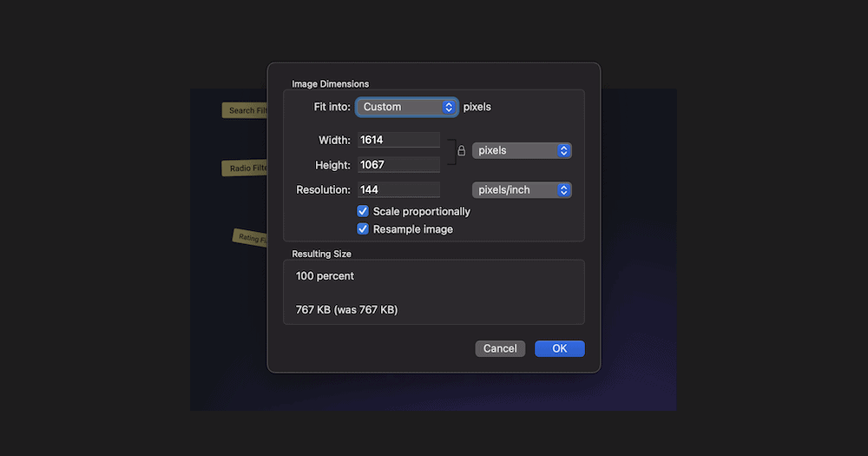Open the pixels/inch resolution unit dropdown
The image size is (868, 456).
[522, 190]
